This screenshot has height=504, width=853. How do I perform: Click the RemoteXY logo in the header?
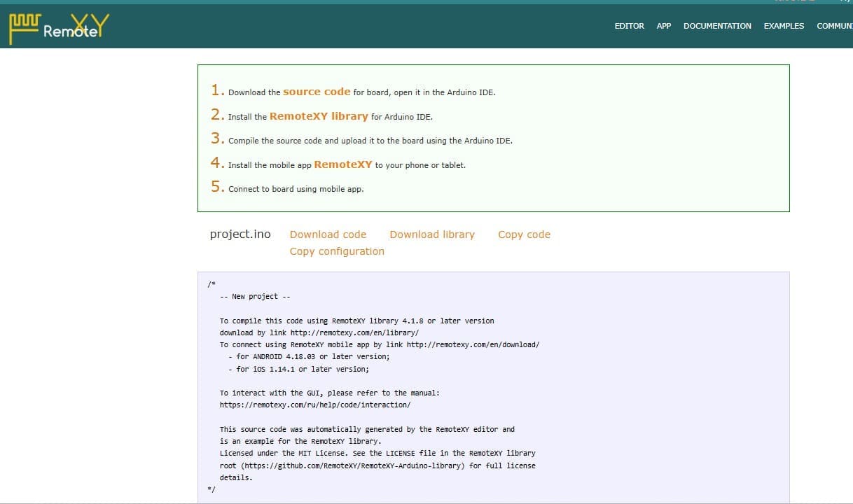pos(59,27)
